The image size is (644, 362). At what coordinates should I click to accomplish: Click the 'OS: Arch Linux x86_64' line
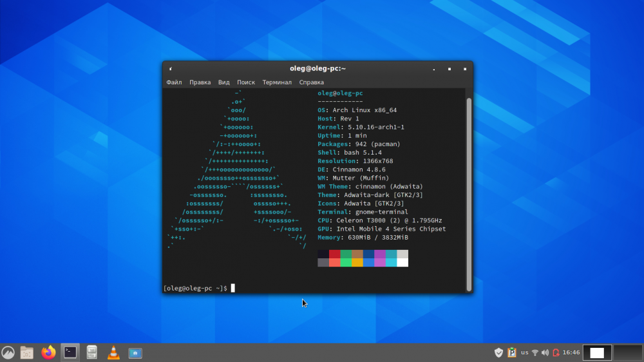(x=357, y=110)
